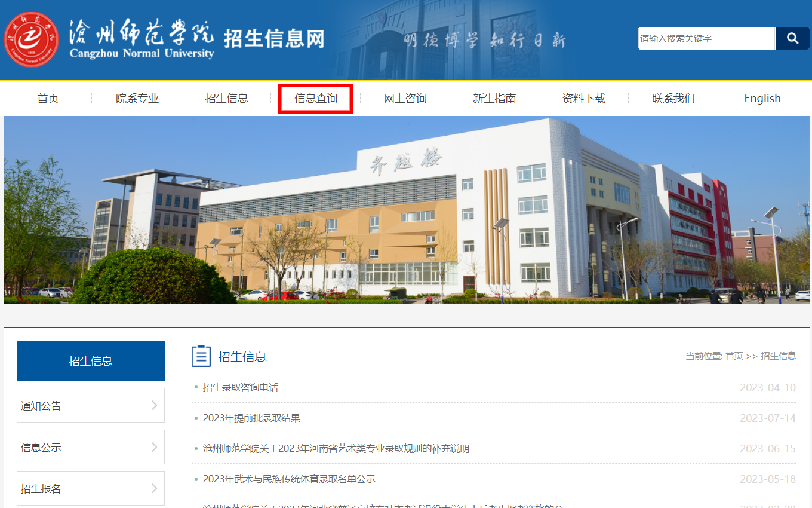Select the 信息查询 navigation item
Viewport: 812px width, 508px height.
(316, 99)
